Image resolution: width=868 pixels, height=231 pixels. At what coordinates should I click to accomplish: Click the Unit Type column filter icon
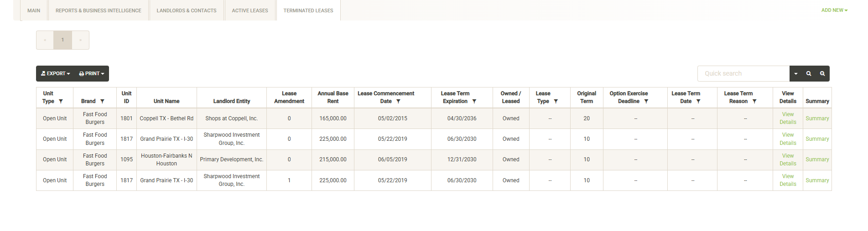click(x=61, y=102)
